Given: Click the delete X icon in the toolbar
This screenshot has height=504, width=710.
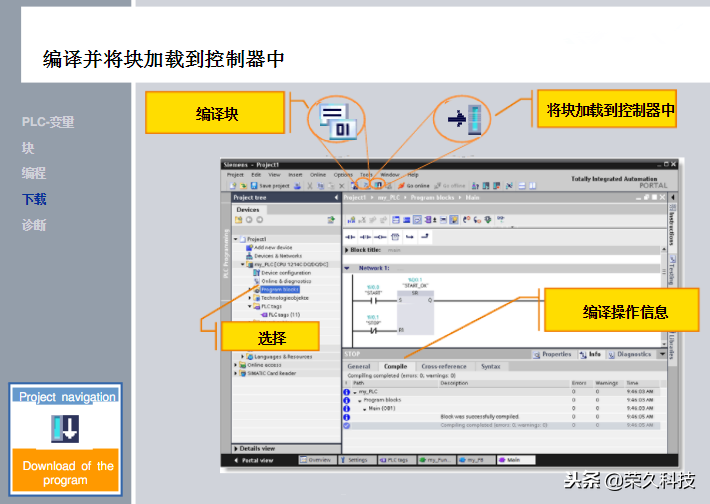Looking at the screenshot, I should 342,186.
